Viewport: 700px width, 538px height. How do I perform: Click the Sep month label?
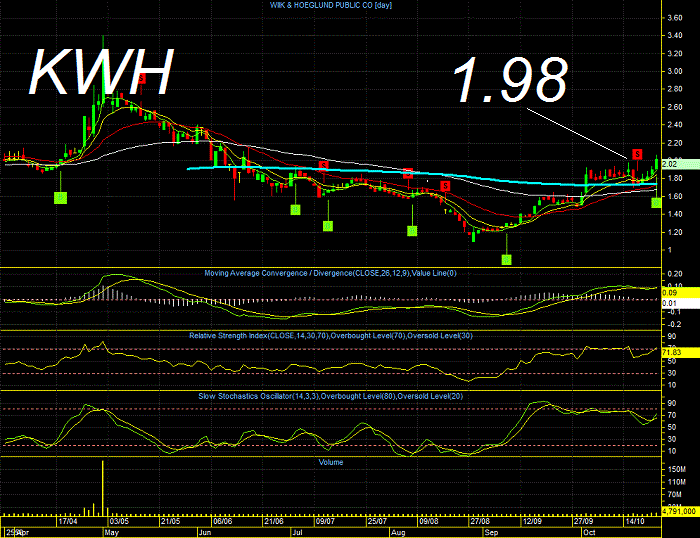coord(491,533)
